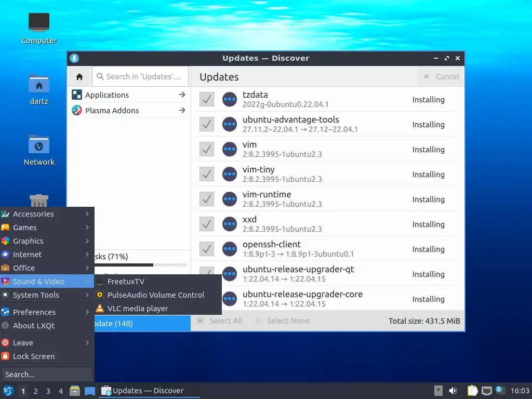
Task: Click the tasks progress bar (71%)
Action: click(x=140, y=265)
